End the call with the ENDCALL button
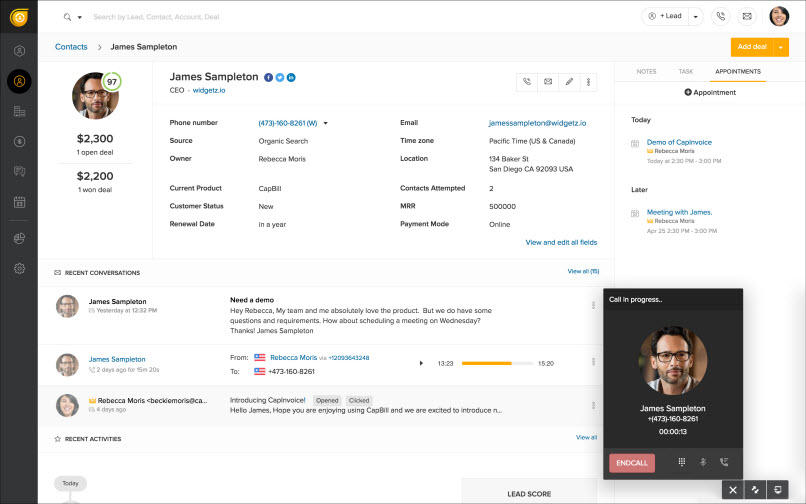This screenshot has height=504, width=806. [x=632, y=463]
